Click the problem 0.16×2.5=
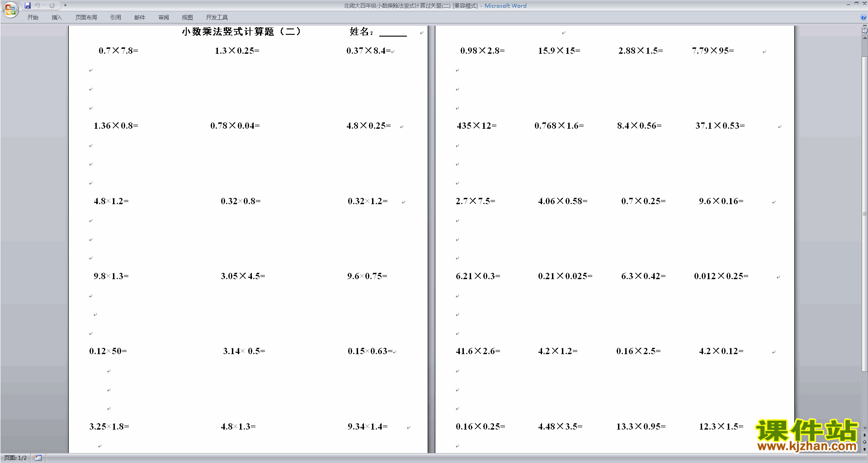The width and height of the screenshot is (868, 463). click(638, 351)
